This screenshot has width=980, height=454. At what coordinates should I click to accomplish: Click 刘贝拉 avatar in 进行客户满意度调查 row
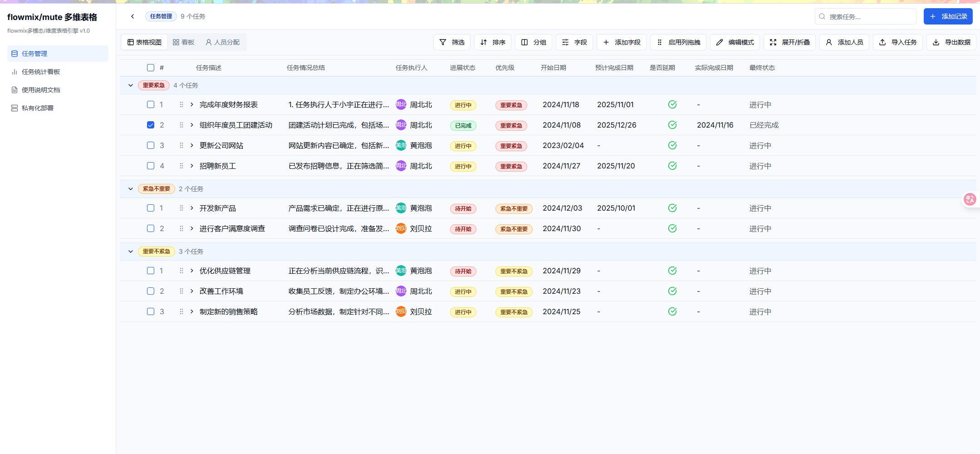(401, 228)
